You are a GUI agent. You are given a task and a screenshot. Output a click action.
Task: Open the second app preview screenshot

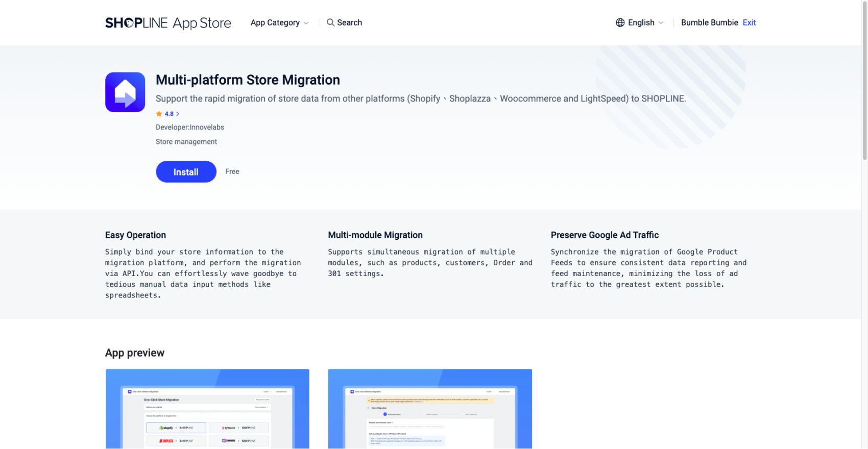click(x=430, y=409)
